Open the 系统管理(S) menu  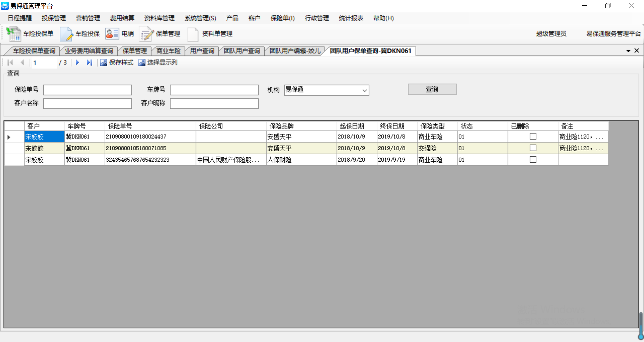(200, 18)
